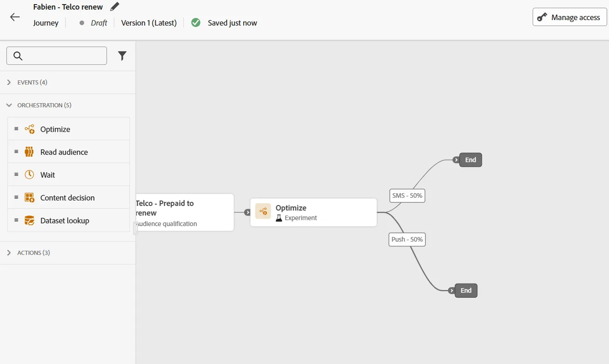Click the Saved just now text
Image resolution: width=609 pixels, height=364 pixels.
pyautogui.click(x=232, y=23)
